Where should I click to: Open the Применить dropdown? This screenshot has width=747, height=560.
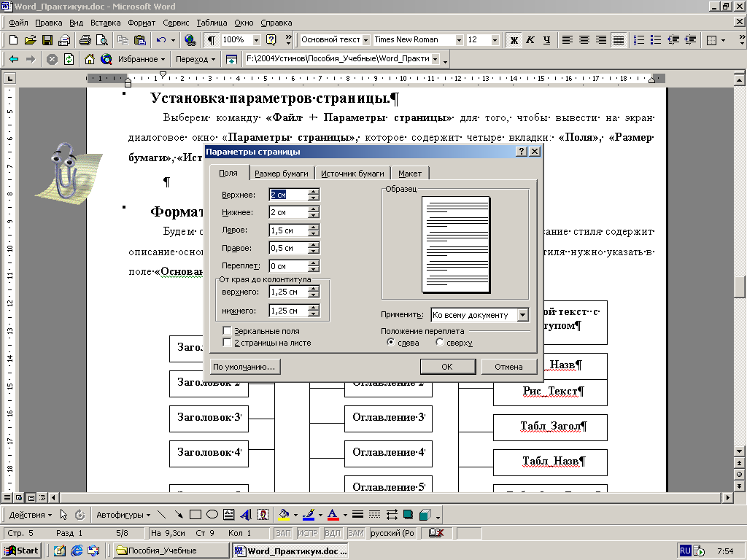pyautogui.click(x=522, y=315)
